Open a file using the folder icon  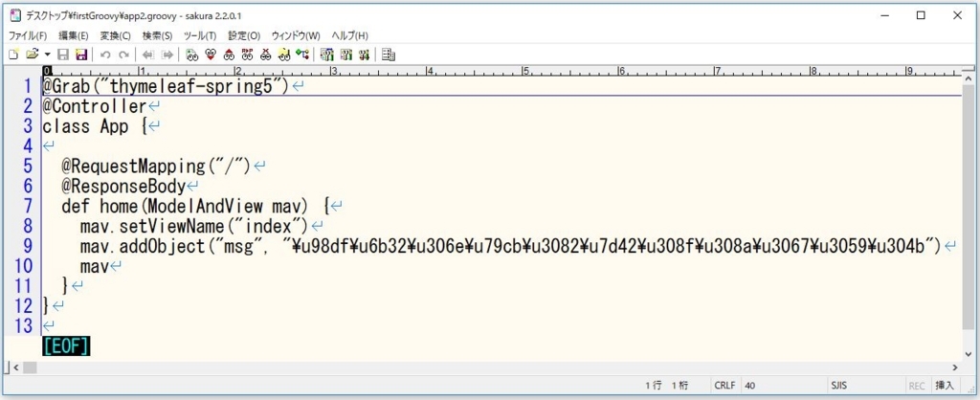tap(33, 55)
